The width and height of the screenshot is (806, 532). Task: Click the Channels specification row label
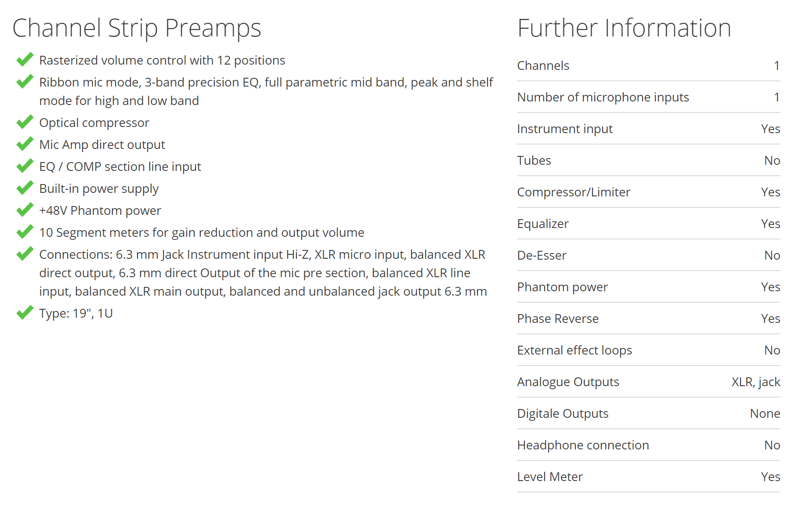(x=543, y=65)
